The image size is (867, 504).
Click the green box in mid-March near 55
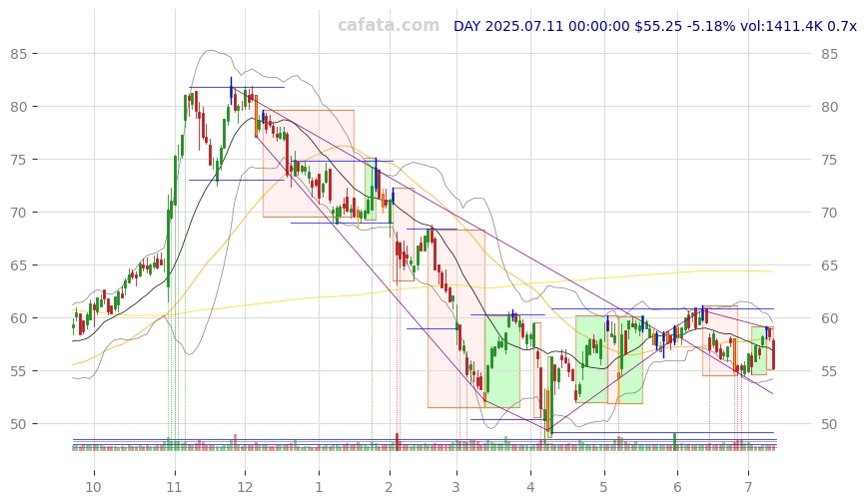click(502, 361)
